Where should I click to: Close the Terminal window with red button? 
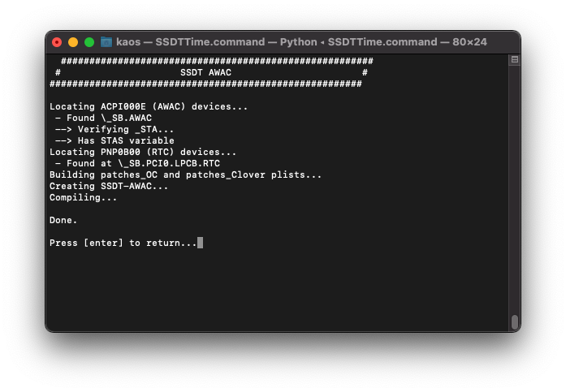tap(57, 41)
